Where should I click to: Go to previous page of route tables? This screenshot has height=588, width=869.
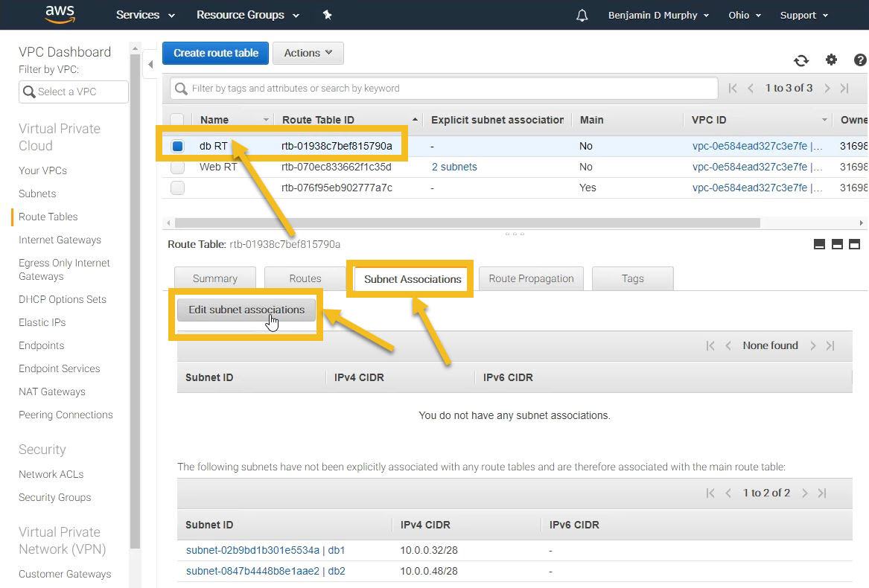751,88
